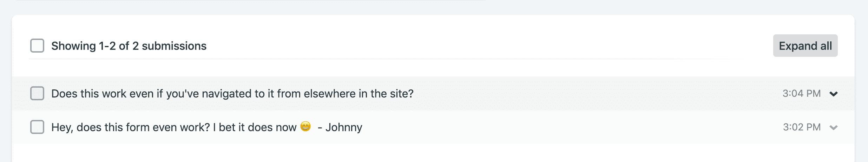Click the "Showing 1-2 of 2 submissions" label
Image resolution: width=868 pixels, height=162 pixels.
pyautogui.click(x=129, y=46)
